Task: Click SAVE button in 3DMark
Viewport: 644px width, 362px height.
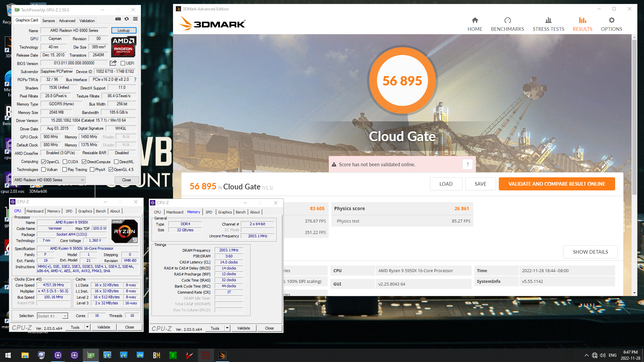Action: (x=480, y=184)
